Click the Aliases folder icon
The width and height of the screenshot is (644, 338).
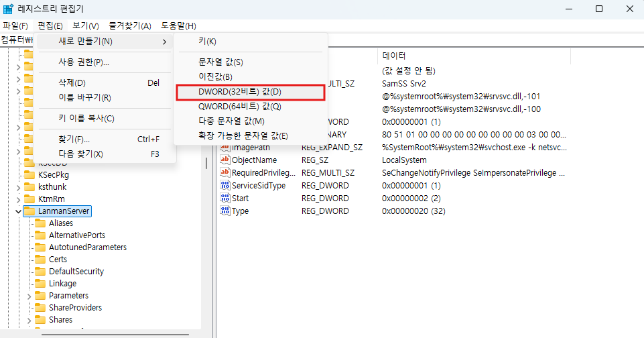point(41,223)
